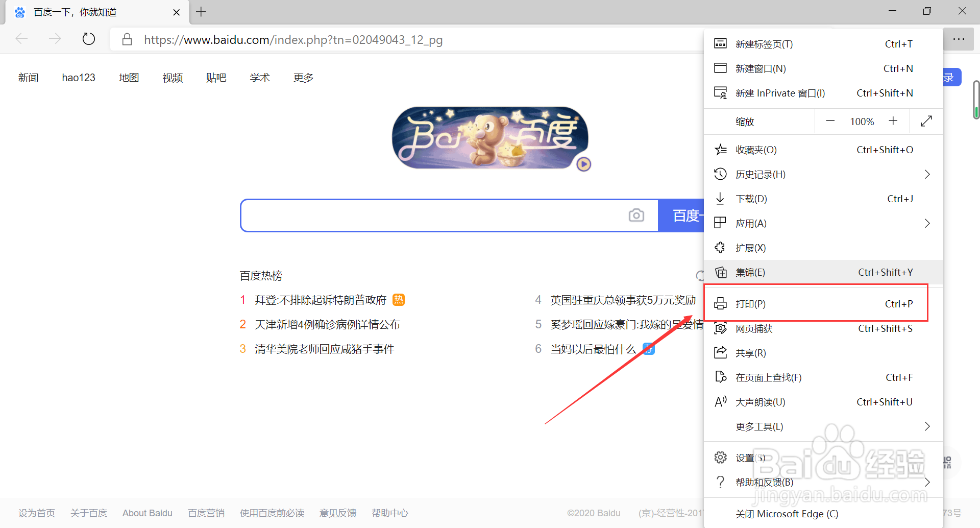Click the address bar URL
Screen dimensions: 980x528
pos(293,40)
